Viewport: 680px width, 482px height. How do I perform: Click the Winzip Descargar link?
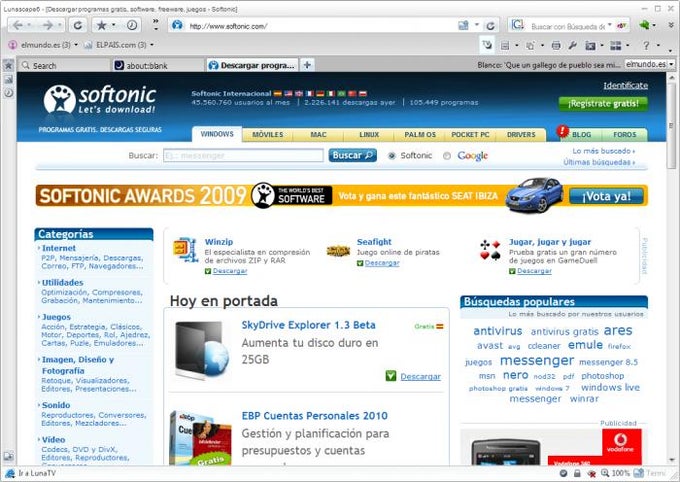coord(230,271)
